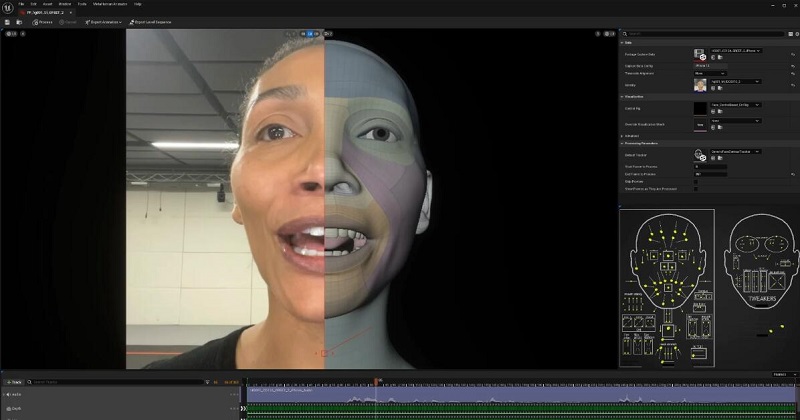This screenshot has width=800, height=420.
Task: Click the Identity face thumbnail
Action: [700, 85]
